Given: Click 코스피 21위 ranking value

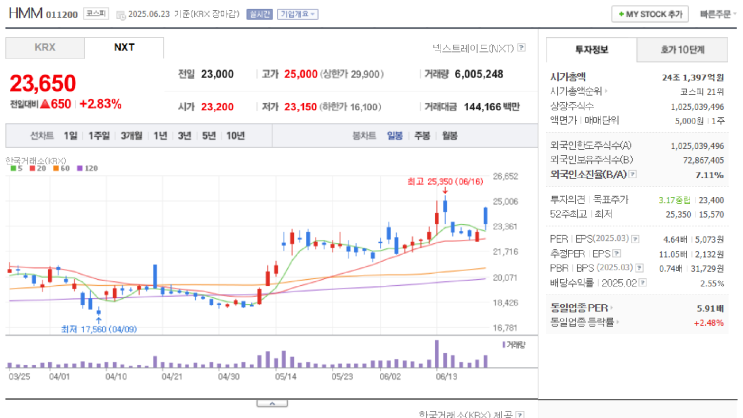Looking at the screenshot, I should (x=702, y=91).
